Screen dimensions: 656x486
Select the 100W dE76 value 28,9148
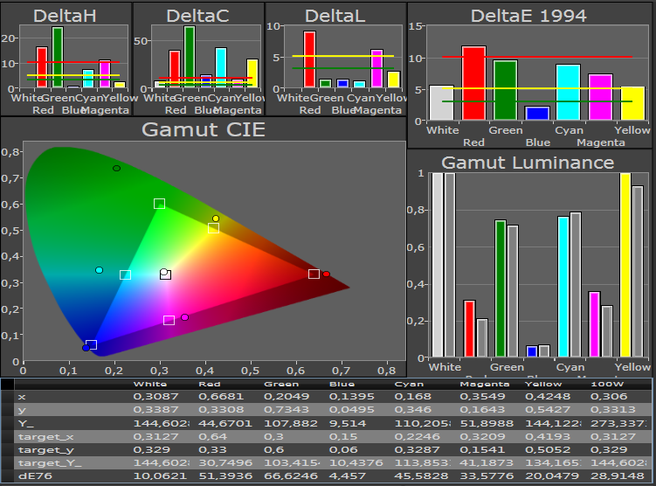point(617,476)
